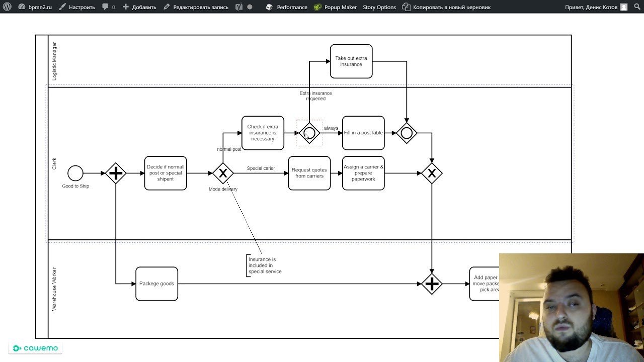Screen dimensions: 644x362
Task: Click Редактировать запись edit post link
Action: coord(196,7)
